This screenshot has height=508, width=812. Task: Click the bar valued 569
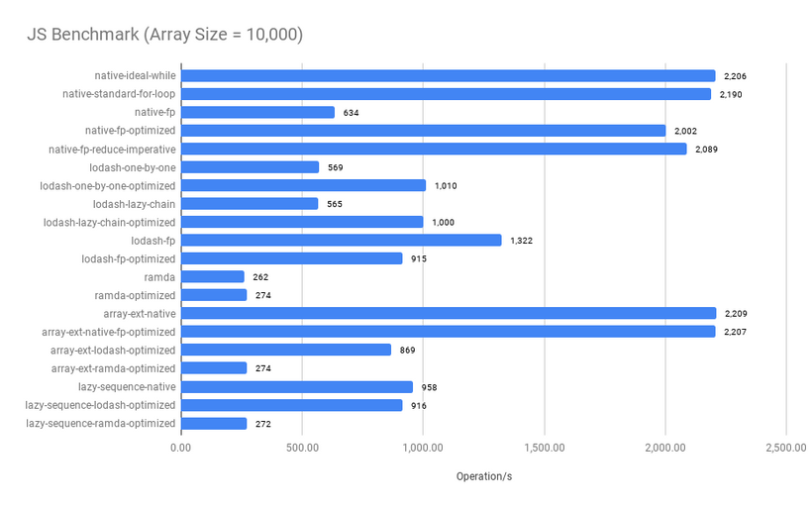251,167
